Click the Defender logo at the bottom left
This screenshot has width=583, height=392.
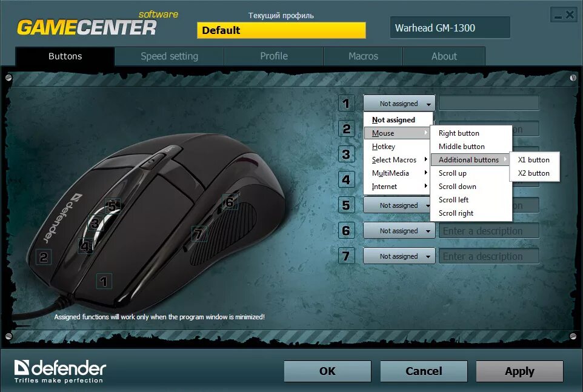(60, 371)
